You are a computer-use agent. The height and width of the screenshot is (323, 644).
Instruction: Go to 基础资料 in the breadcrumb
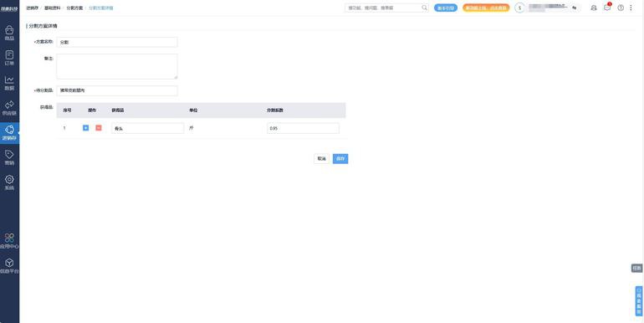(x=52, y=8)
